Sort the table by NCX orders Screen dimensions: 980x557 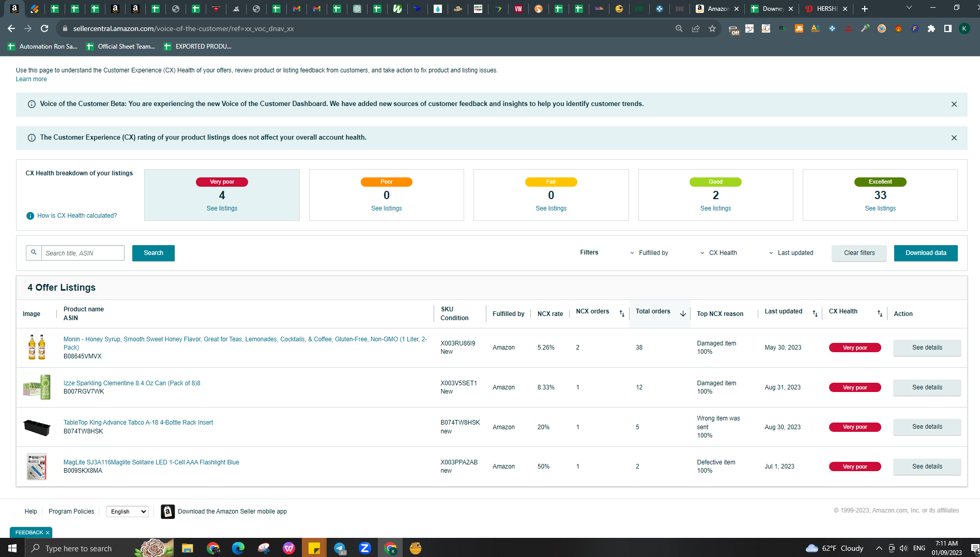coord(622,313)
